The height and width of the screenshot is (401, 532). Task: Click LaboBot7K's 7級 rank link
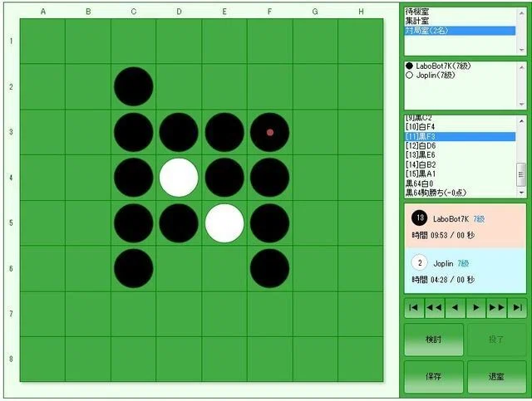click(x=479, y=219)
